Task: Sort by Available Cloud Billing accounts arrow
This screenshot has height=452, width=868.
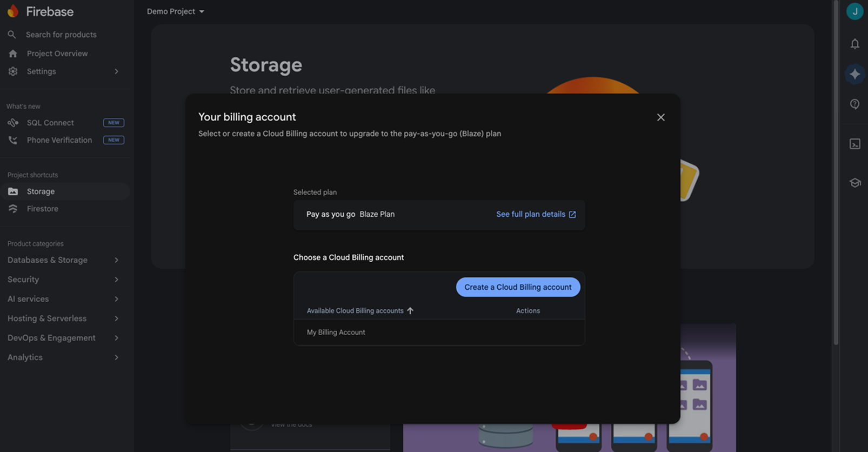Action: 410,310
